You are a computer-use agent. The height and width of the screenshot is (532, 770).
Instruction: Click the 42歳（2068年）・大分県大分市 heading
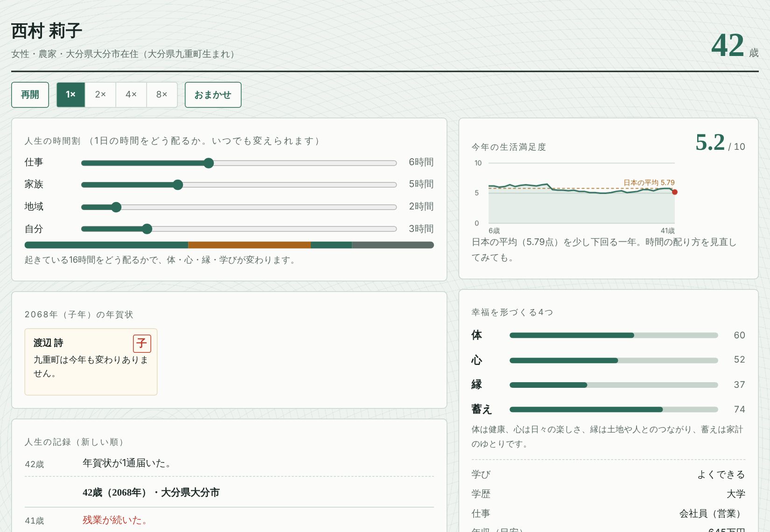pos(151,492)
